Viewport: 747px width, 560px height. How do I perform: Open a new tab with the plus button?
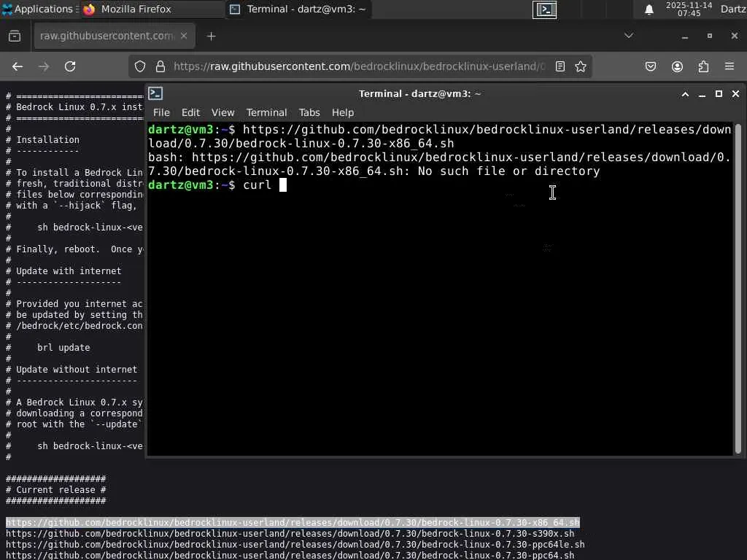point(211,36)
